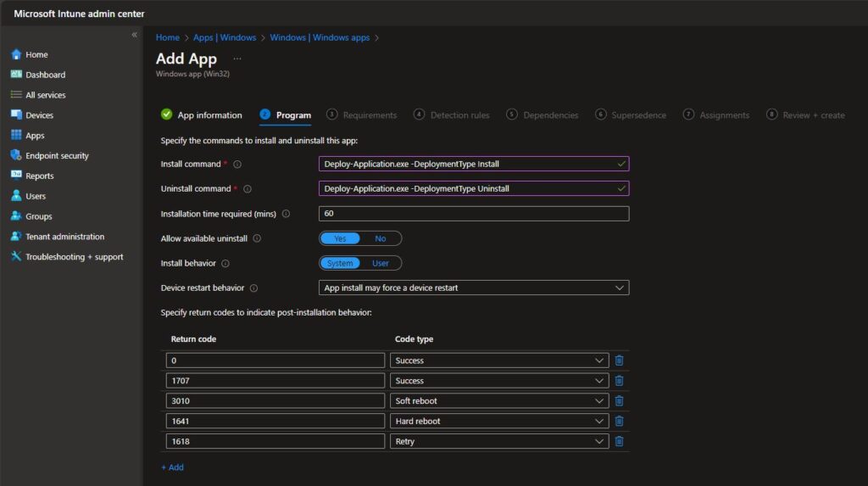Viewport: 868px width, 486px height.
Task: Open Users in the sidebar
Action: 28,196
